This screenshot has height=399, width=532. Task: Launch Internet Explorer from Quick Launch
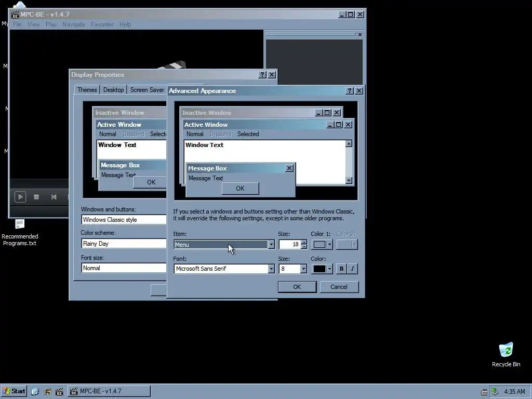[x=35, y=392]
